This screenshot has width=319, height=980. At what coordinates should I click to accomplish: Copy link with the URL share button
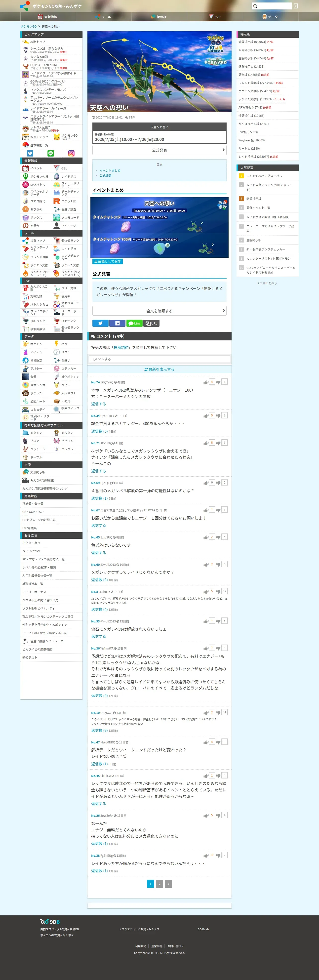click(x=151, y=323)
